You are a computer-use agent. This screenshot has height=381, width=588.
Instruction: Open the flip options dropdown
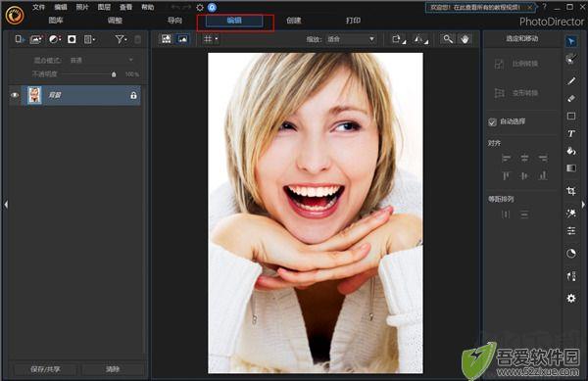(x=421, y=39)
